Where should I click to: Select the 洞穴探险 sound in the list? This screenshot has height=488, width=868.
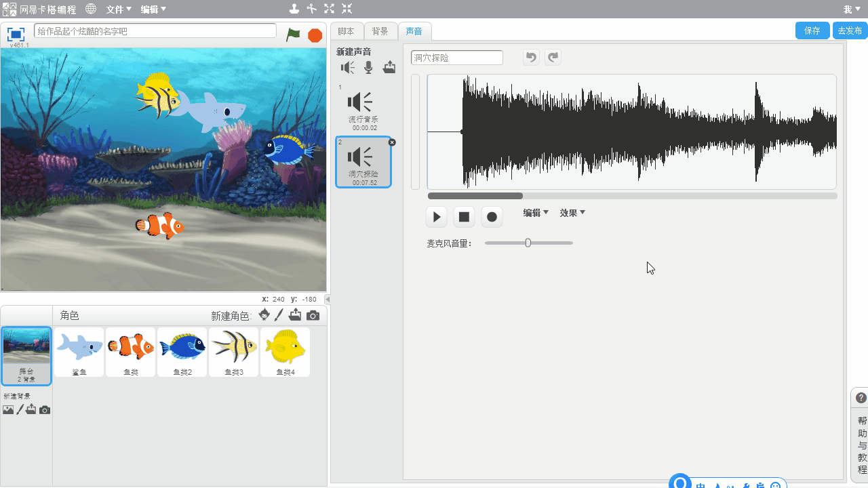(364, 162)
